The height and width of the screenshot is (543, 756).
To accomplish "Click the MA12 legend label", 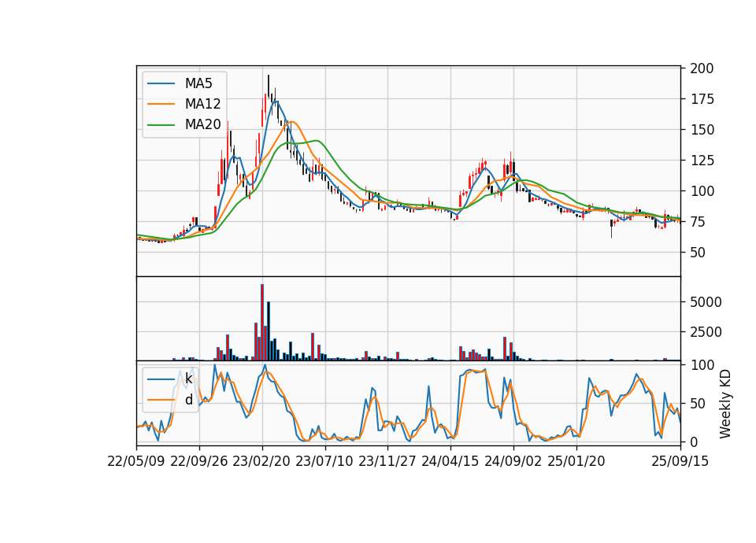I will point(202,104).
